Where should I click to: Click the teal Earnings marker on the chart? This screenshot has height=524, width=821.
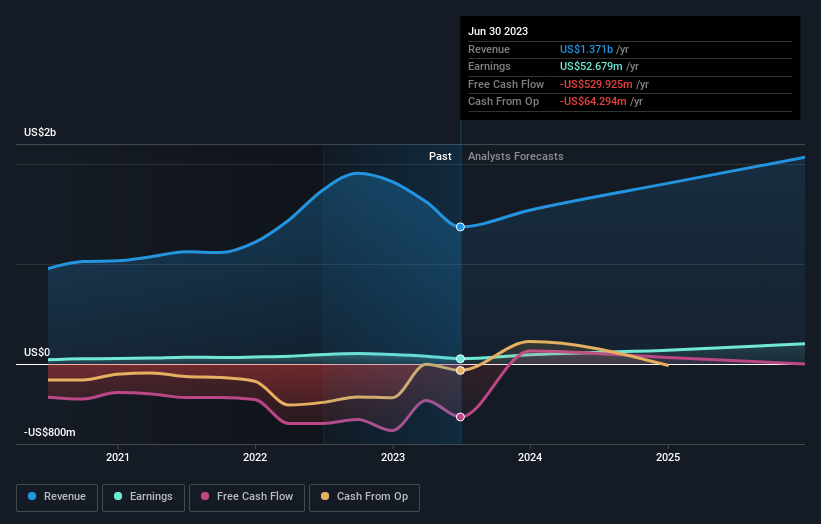pos(460,359)
